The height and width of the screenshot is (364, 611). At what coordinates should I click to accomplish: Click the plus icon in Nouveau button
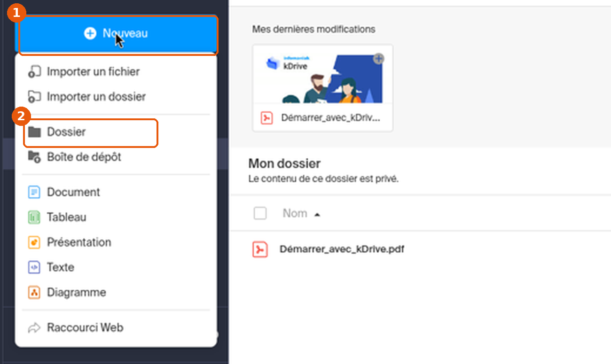90,33
